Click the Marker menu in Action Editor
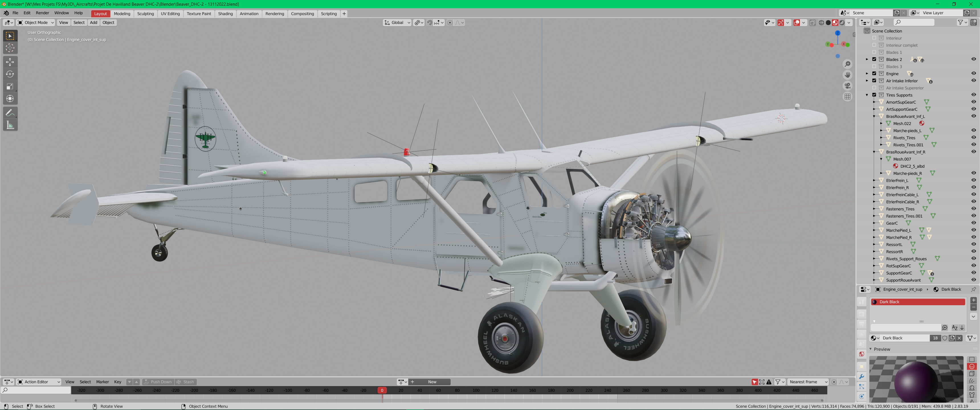The image size is (980, 410). click(x=102, y=382)
